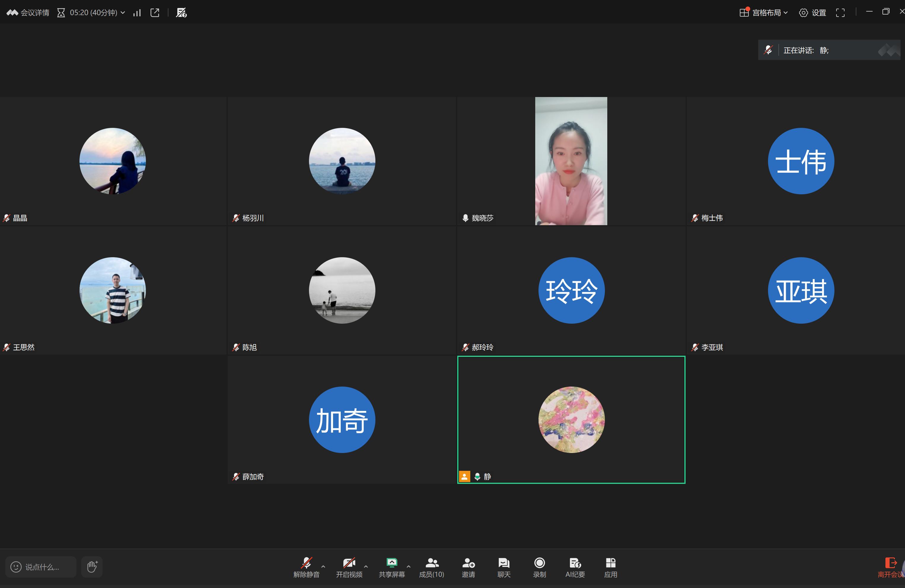Open 宫格布局 layout dropdown
The width and height of the screenshot is (905, 588).
click(764, 13)
